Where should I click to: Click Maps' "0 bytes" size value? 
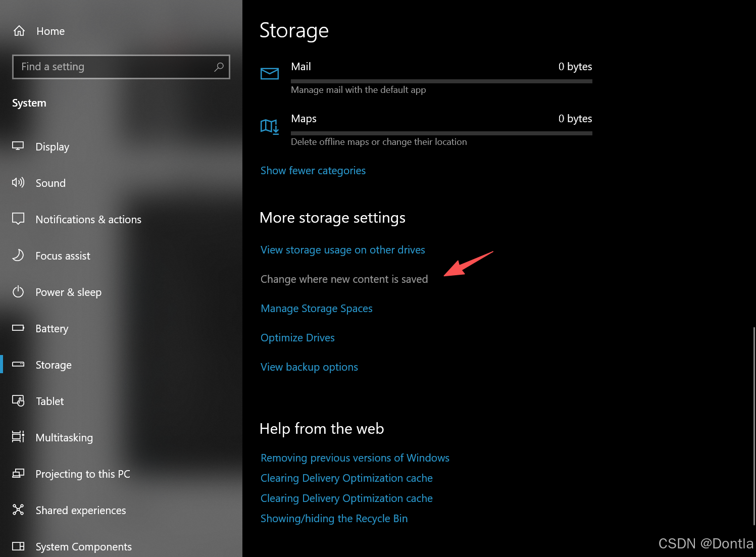click(575, 119)
